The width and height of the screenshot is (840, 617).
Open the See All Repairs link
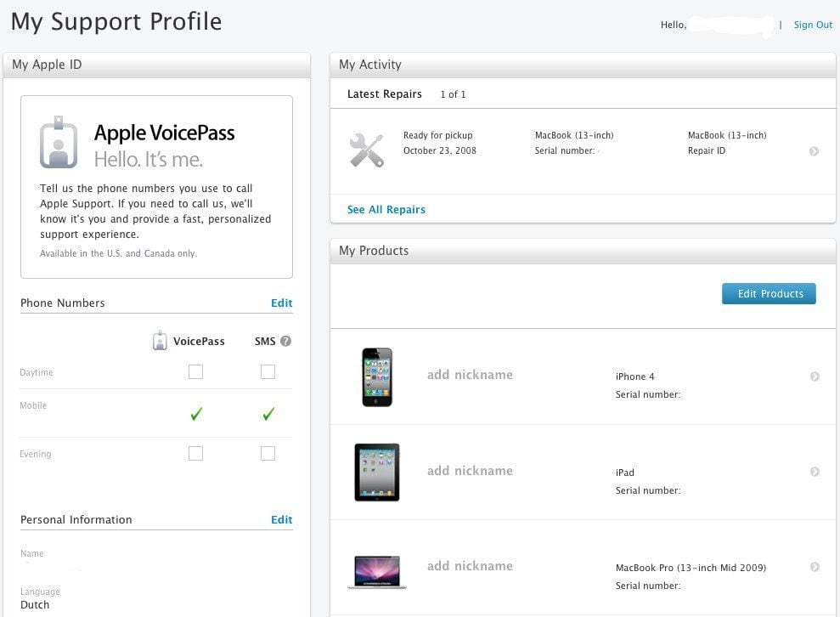pos(386,209)
